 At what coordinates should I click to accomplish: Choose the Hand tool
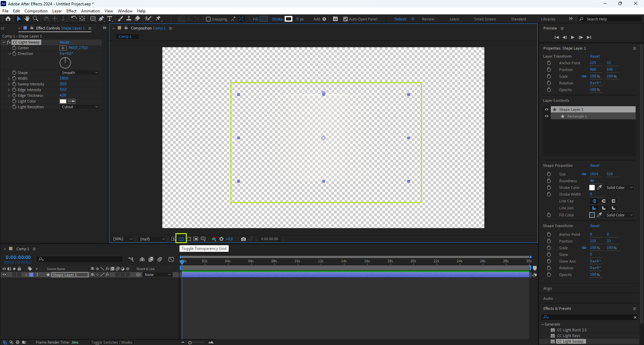(27, 19)
